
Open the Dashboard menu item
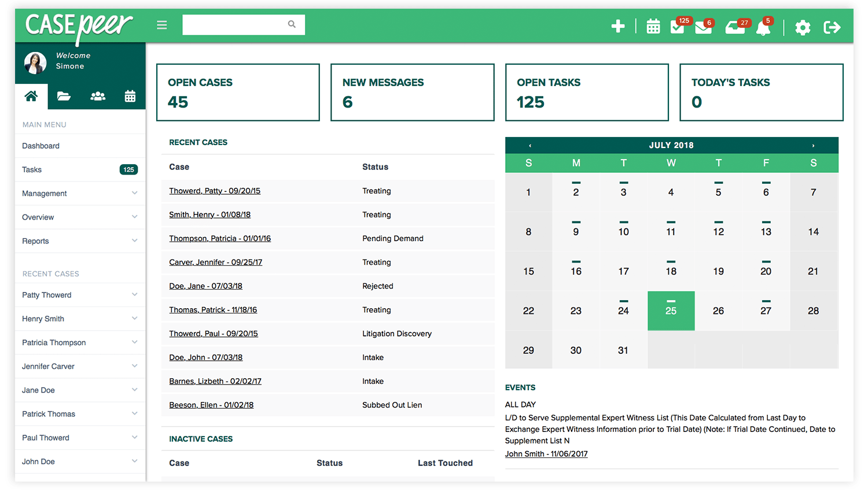[x=41, y=146]
